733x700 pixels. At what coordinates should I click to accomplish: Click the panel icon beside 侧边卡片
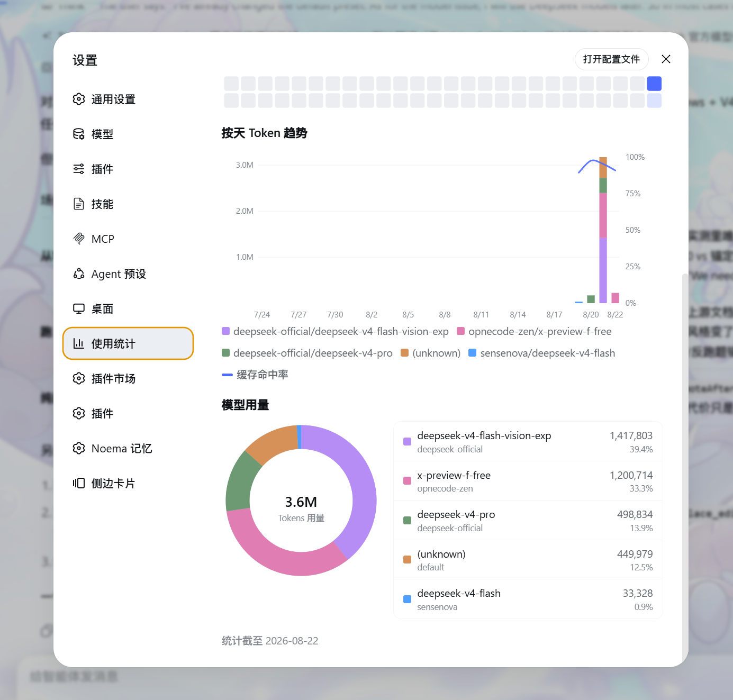pos(79,483)
